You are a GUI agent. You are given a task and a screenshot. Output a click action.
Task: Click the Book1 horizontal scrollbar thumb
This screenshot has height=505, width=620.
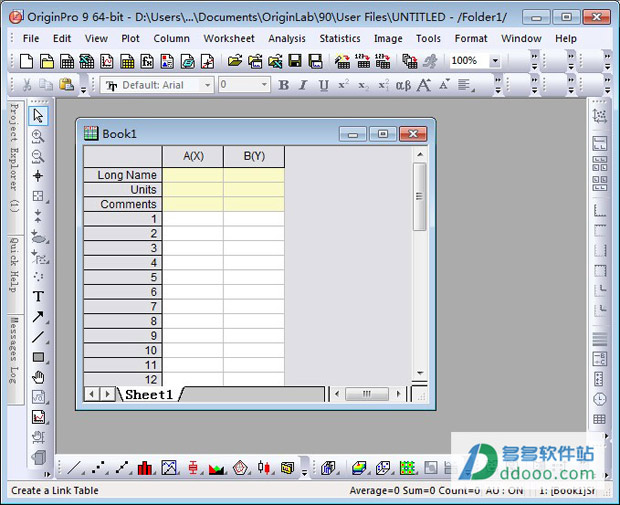tap(367, 394)
